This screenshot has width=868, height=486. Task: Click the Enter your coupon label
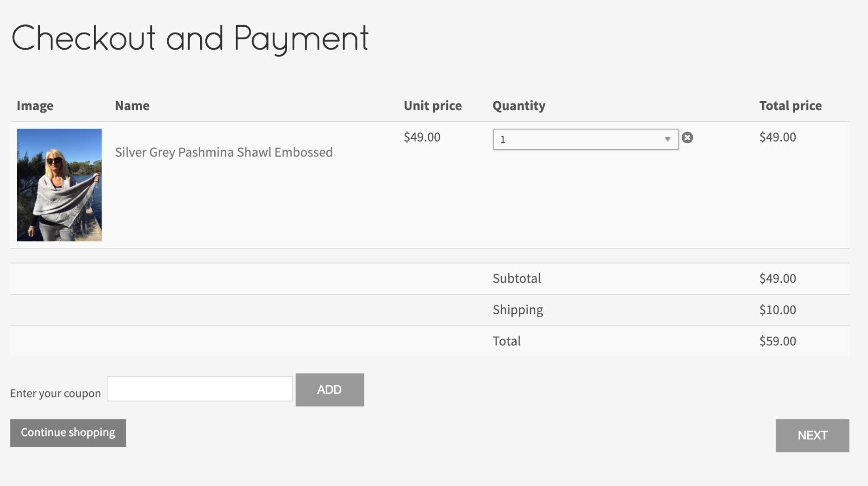coord(55,393)
